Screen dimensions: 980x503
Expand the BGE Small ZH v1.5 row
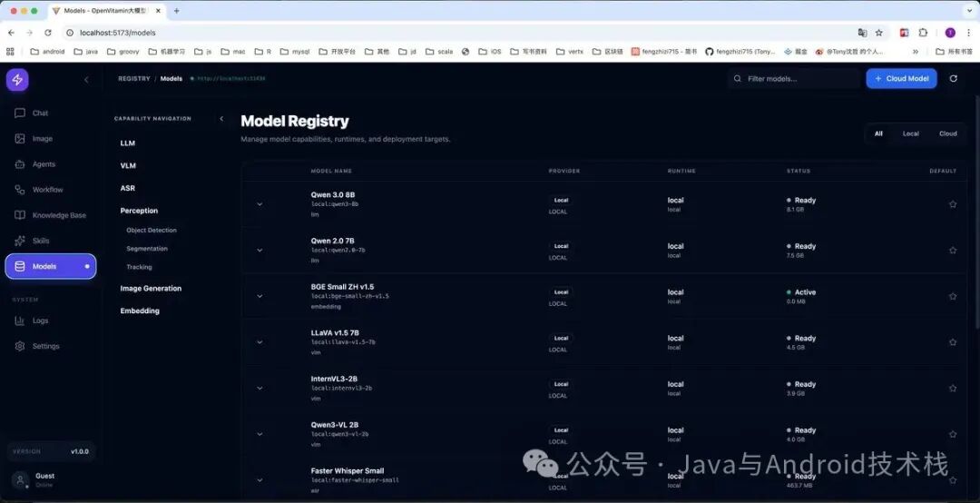[x=260, y=297]
